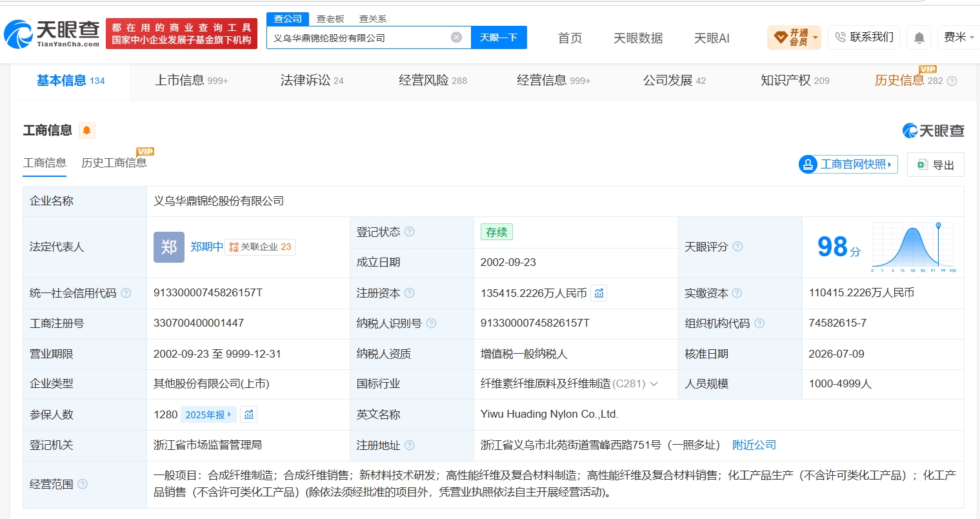Open the 历史信息 VIP tab
Image resolution: width=980 pixels, height=519 pixels.
coord(908,81)
